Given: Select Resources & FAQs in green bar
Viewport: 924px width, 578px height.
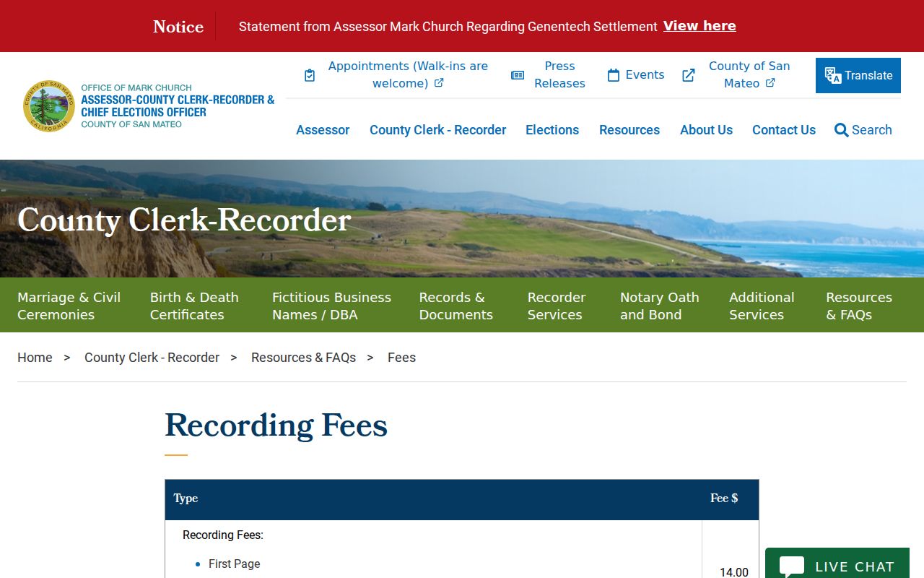Looking at the screenshot, I should tap(859, 306).
